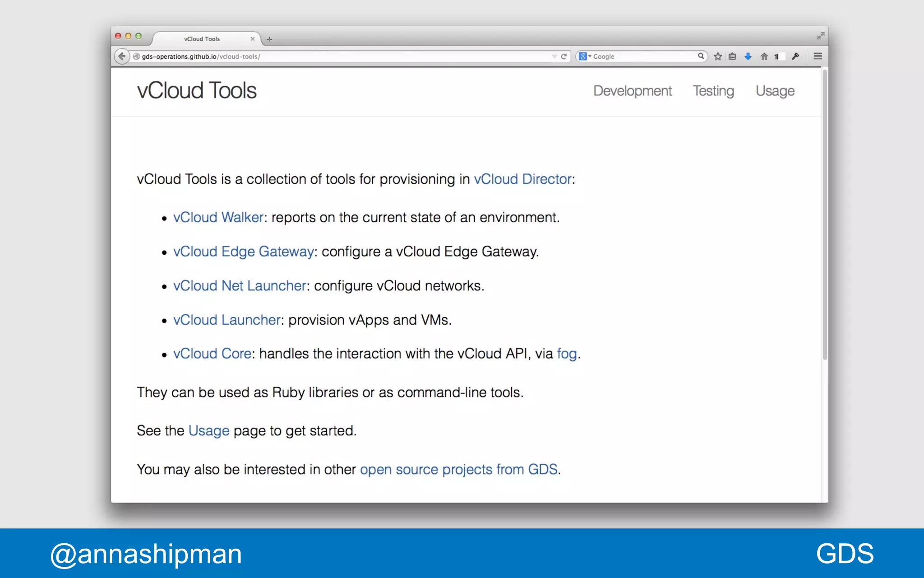Click the browser back arrow button

pos(121,56)
